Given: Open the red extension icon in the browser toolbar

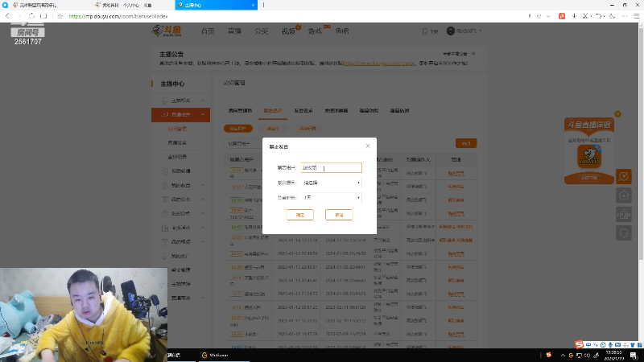Looking at the screenshot, I should [562, 16].
